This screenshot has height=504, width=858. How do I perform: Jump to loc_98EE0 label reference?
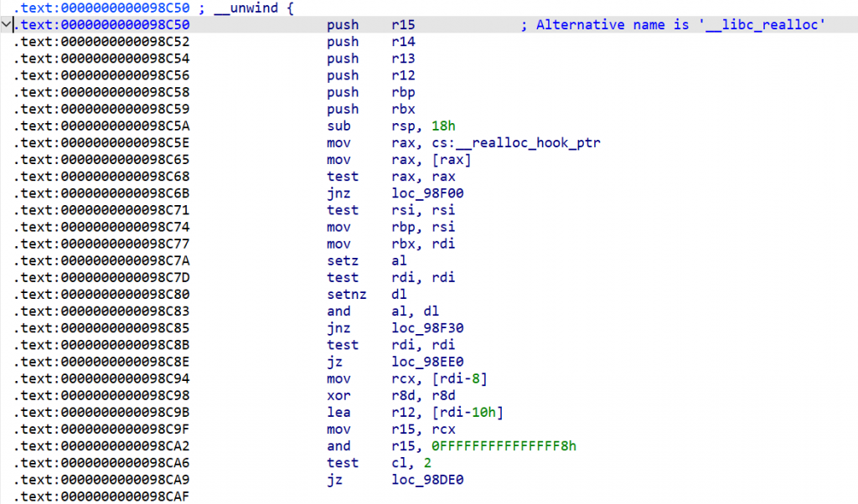point(427,362)
